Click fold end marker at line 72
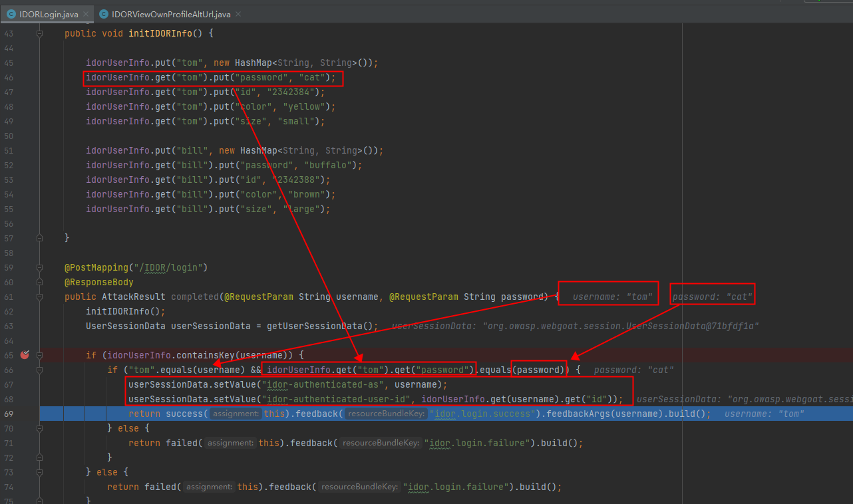This screenshot has height=504, width=853. [x=40, y=457]
